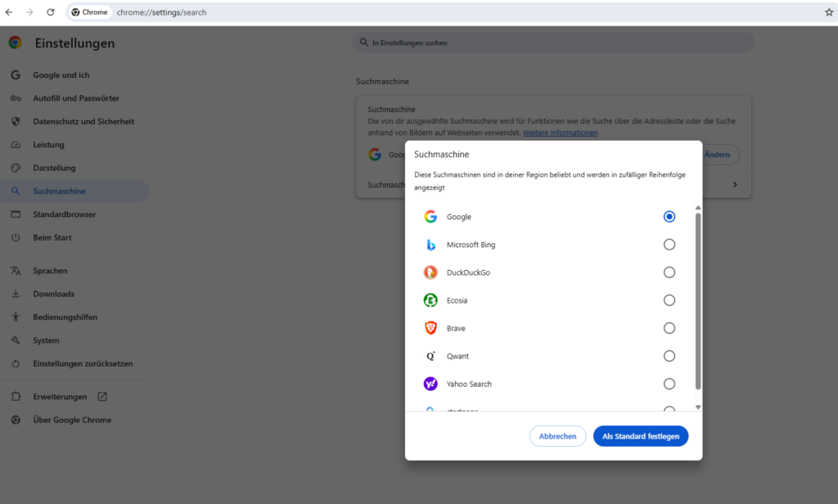Click the Google logo icon in the list
The width and height of the screenshot is (838, 504).
tap(430, 217)
